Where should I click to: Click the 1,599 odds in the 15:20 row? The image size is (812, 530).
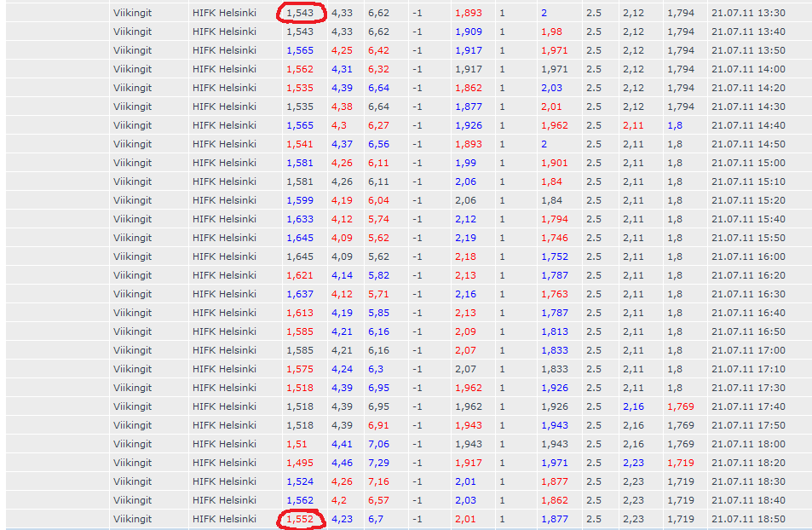click(x=300, y=200)
